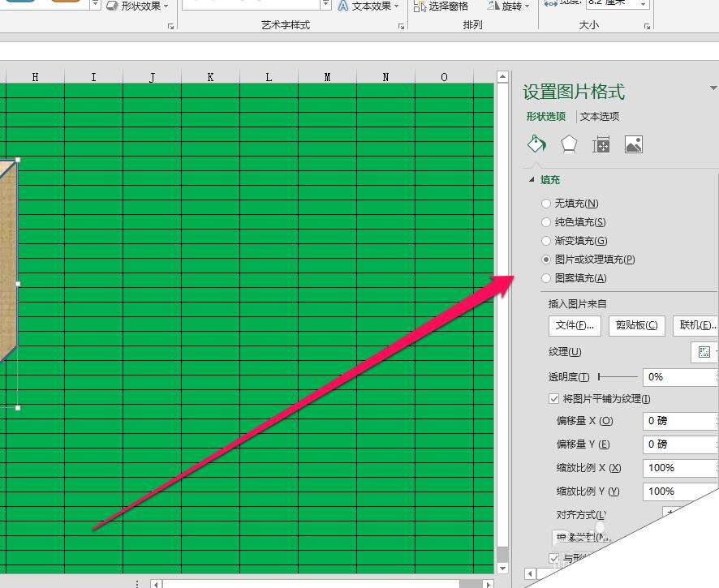The width and height of the screenshot is (719, 588).
Task: Open the 旋转 rotate menu
Action: tap(508, 6)
